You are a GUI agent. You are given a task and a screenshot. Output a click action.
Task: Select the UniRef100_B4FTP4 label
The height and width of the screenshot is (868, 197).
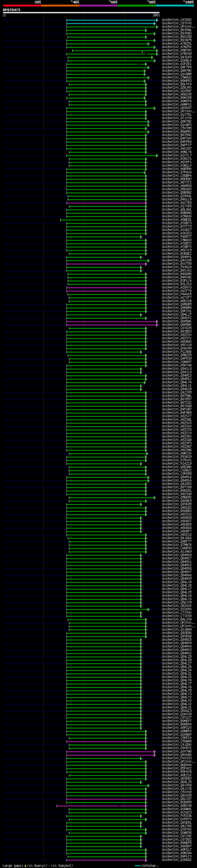pyautogui.click(x=177, y=67)
